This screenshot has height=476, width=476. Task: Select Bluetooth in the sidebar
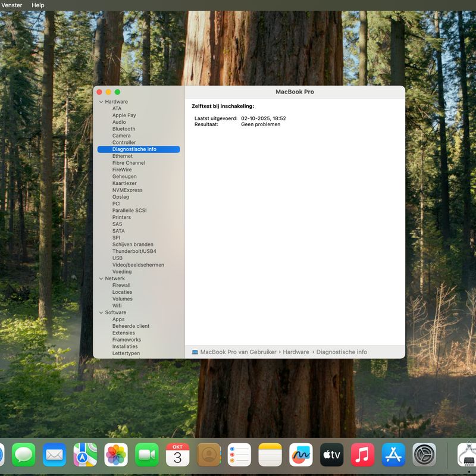coord(124,129)
